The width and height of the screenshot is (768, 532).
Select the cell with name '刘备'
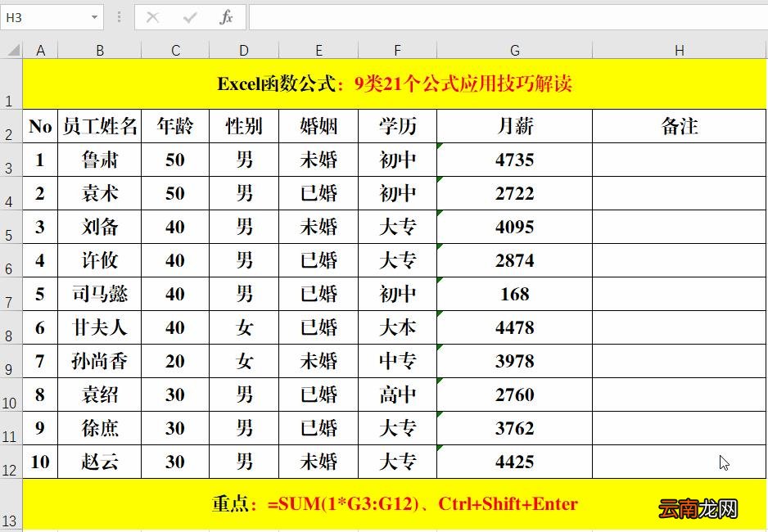(x=100, y=227)
